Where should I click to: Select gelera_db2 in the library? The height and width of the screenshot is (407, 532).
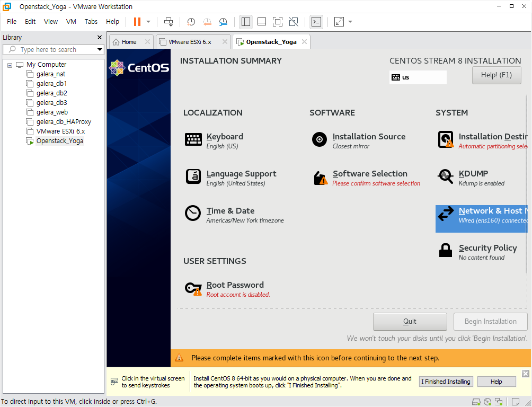tap(52, 93)
